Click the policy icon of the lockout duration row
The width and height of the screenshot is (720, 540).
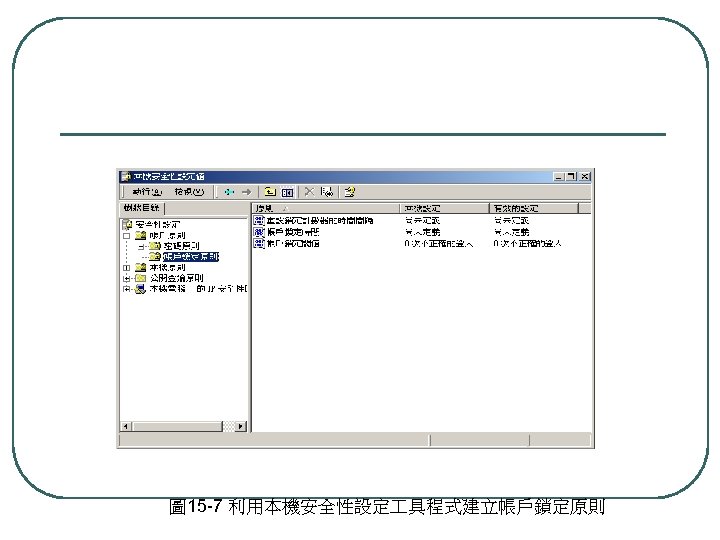[259, 232]
